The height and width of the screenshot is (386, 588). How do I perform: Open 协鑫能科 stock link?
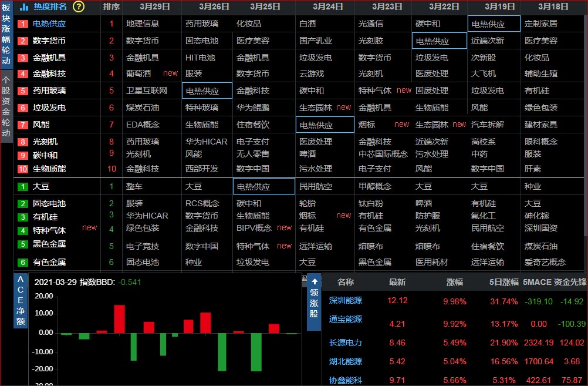pyautogui.click(x=346, y=380)
